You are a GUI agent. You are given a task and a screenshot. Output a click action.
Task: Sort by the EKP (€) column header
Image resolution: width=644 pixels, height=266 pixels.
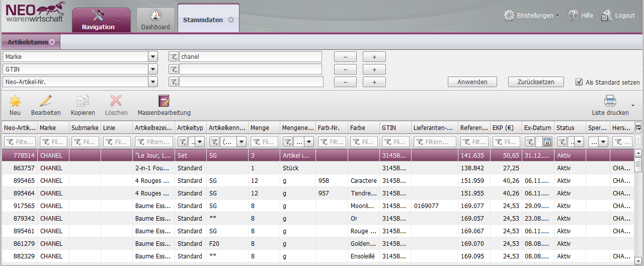506,128
